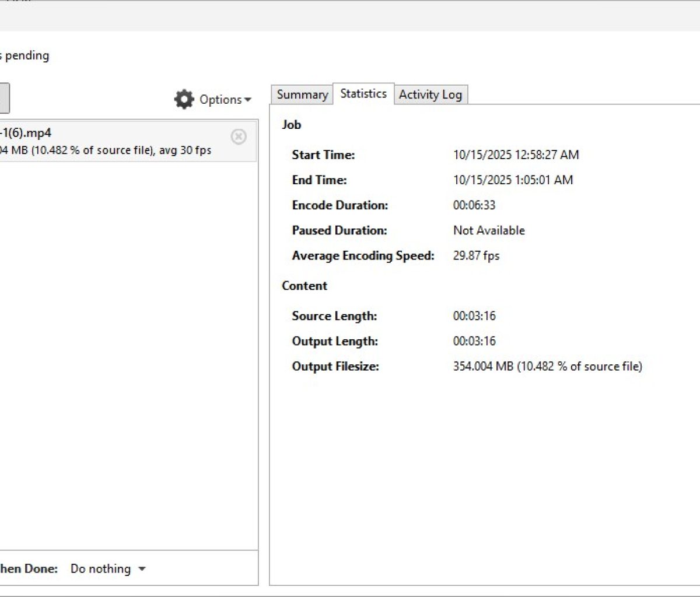Viewport: 700px width, 597px height.
Task: Click the 'pending' jobs status text
Action: click(x=26, y=56)
